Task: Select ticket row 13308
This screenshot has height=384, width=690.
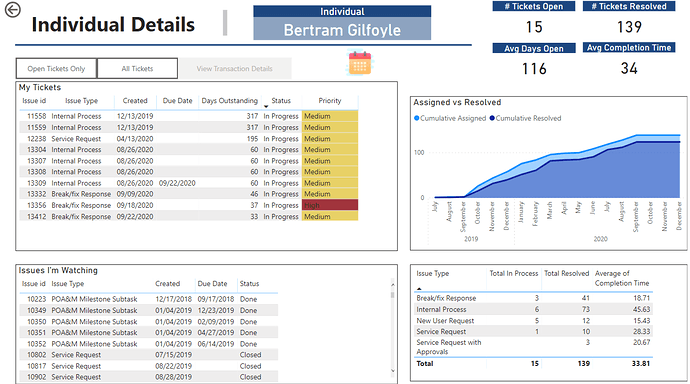Action: click(188, 172)
